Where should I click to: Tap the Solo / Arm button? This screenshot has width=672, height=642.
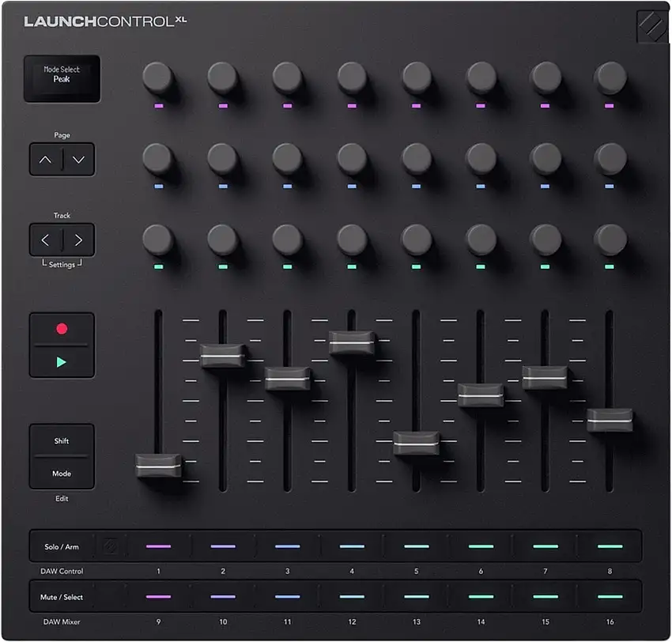62,546
